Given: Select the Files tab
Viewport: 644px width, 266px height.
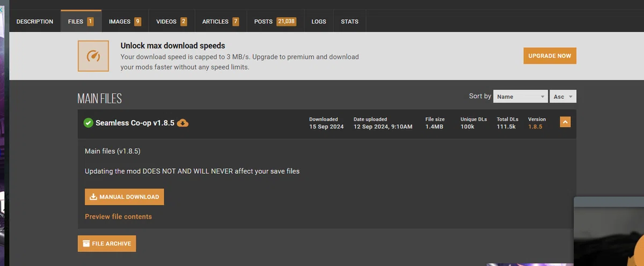Looking at the screenshot, I should [80, 21].
